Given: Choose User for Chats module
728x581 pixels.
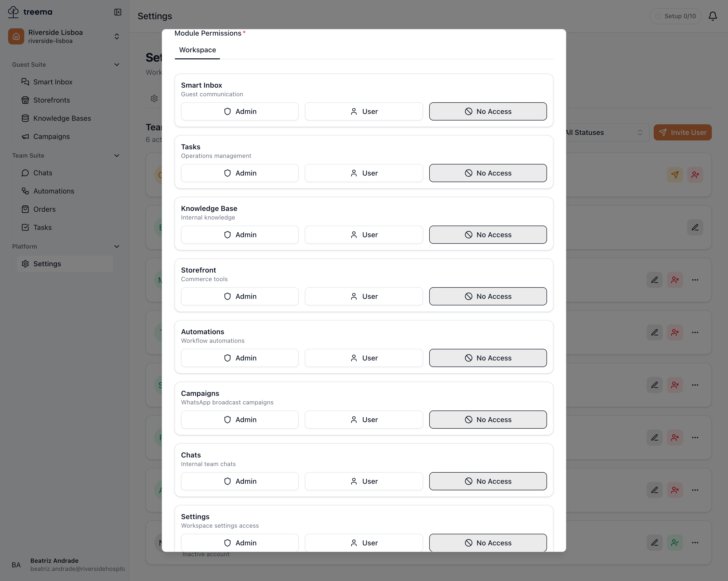Looking at the screenshot, I should coord(364,481).
